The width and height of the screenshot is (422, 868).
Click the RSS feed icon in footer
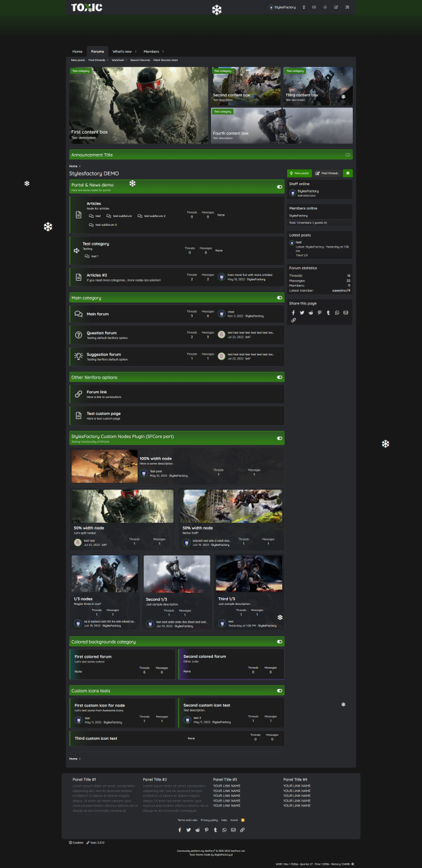click(x=243, y=820)
